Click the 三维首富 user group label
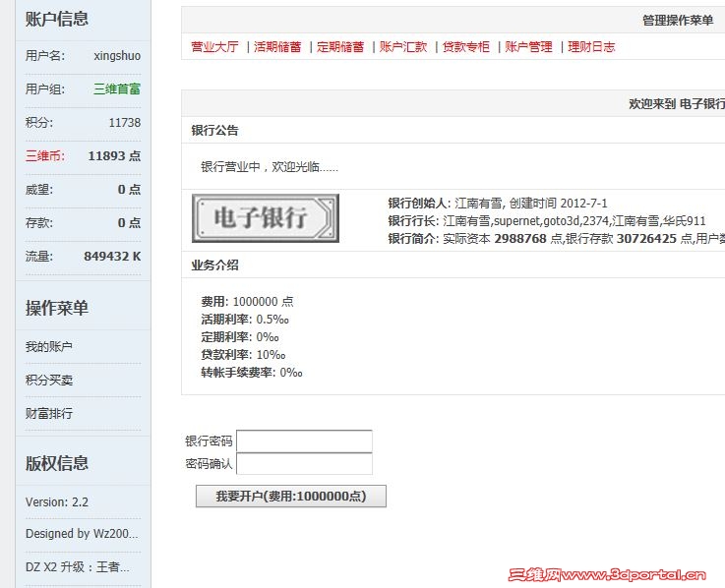 pos(117,88)
